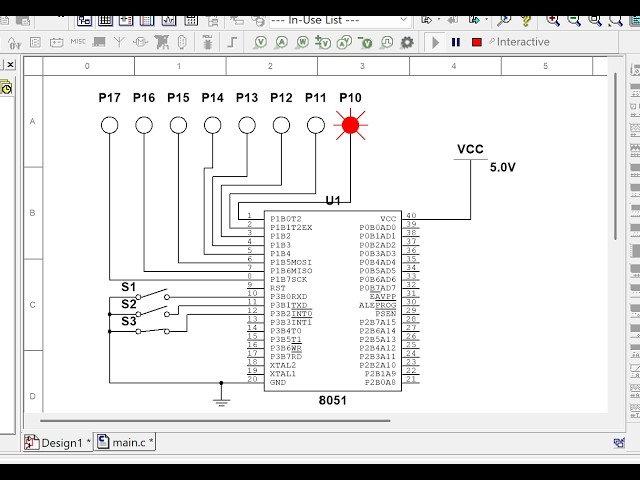The image size is (640, 480).
Task: Switch to the Design1 tab
Action: point(58,442)
